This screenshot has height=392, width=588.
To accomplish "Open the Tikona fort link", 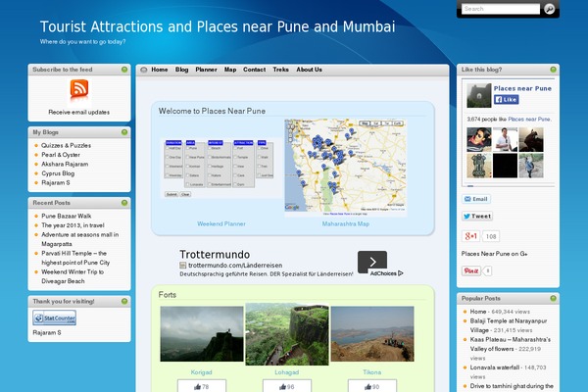I will (372, 372).
